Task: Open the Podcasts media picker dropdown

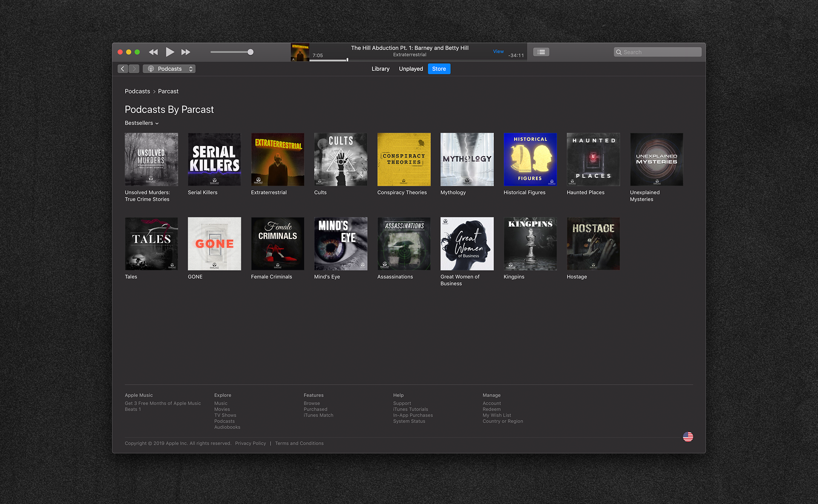Action: click(169, 69)
